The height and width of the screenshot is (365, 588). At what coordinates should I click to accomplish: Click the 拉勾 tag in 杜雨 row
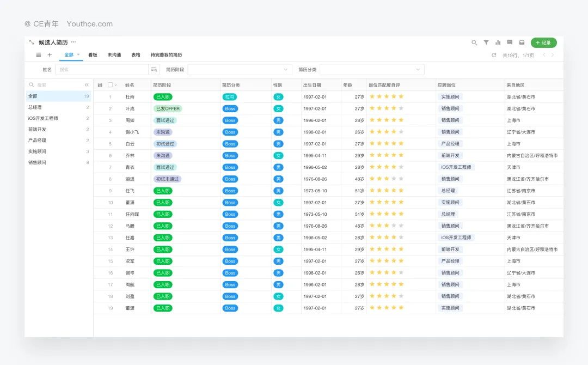[x=230, y=97]
